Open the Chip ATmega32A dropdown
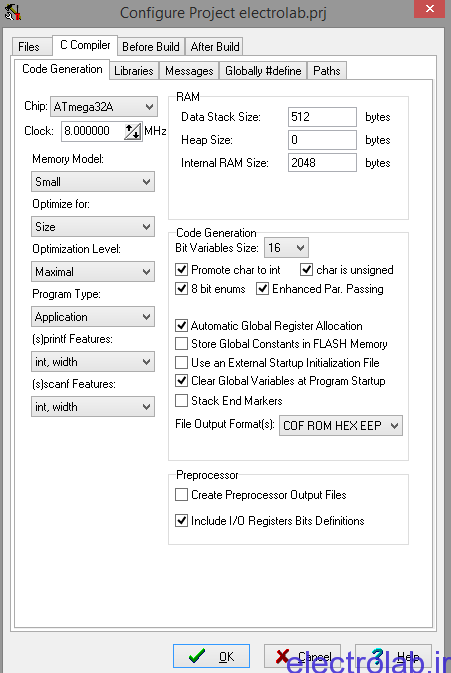Viewport: 451px width, 673px height. tap(104, 106)
